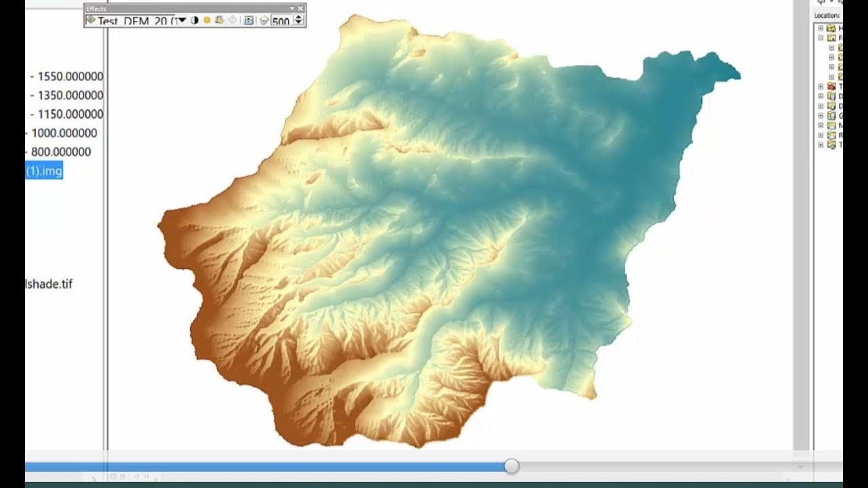Screen dimensions: 868x488
Task: Click the legend value 800.000000
Action: coord(61,152)
